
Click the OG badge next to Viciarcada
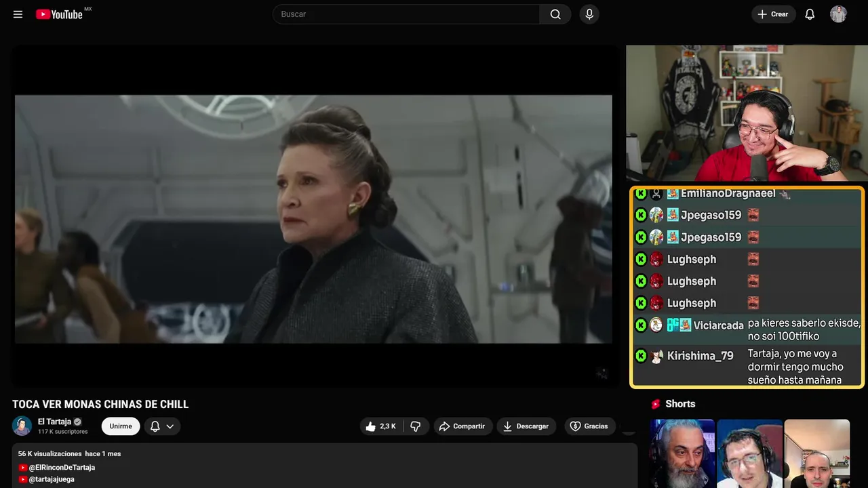[x=673, y=325]
